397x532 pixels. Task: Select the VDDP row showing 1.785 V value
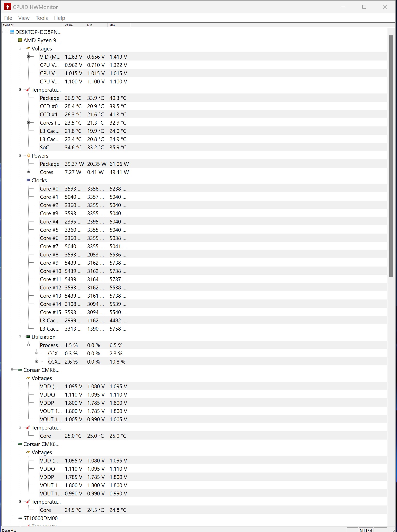[x=213, y=477]
